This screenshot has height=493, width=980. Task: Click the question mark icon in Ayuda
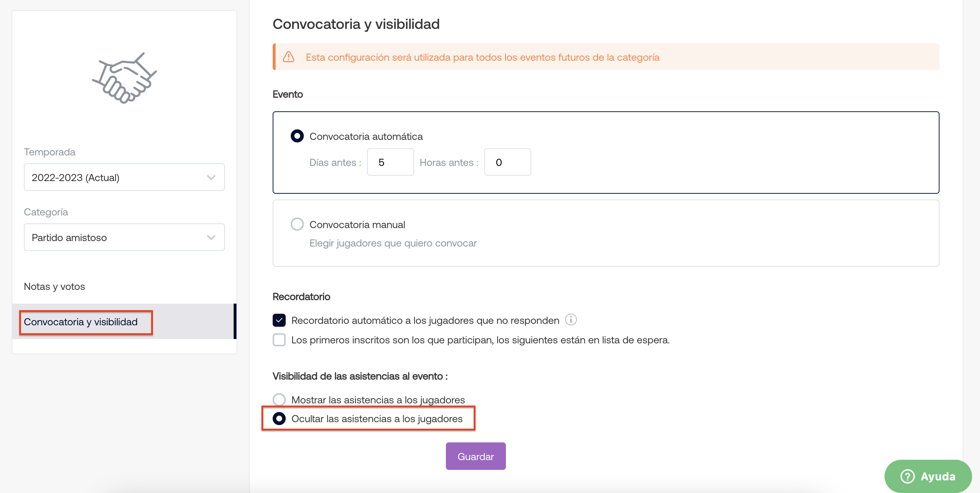click(x=907, y=476)
